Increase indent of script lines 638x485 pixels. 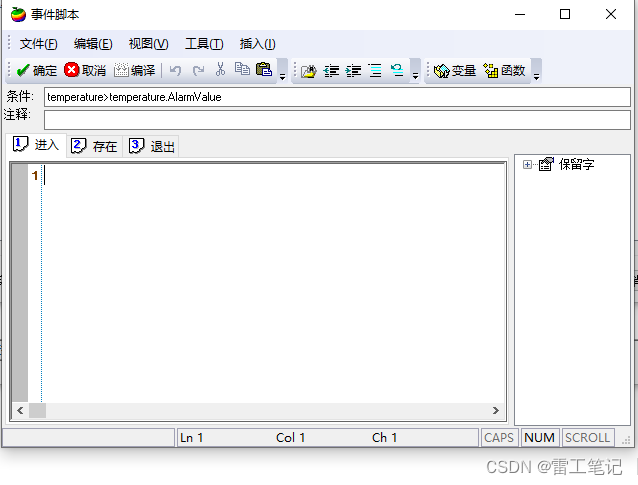pyautogui.click(x=353, y=71)
